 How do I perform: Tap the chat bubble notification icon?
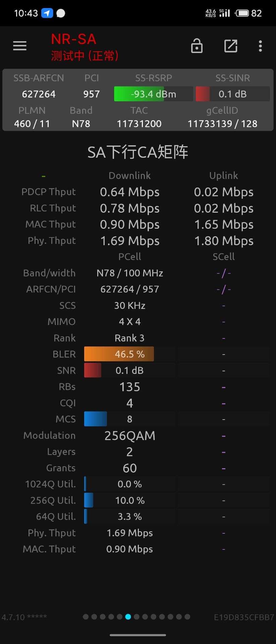(x=61, y=13)
